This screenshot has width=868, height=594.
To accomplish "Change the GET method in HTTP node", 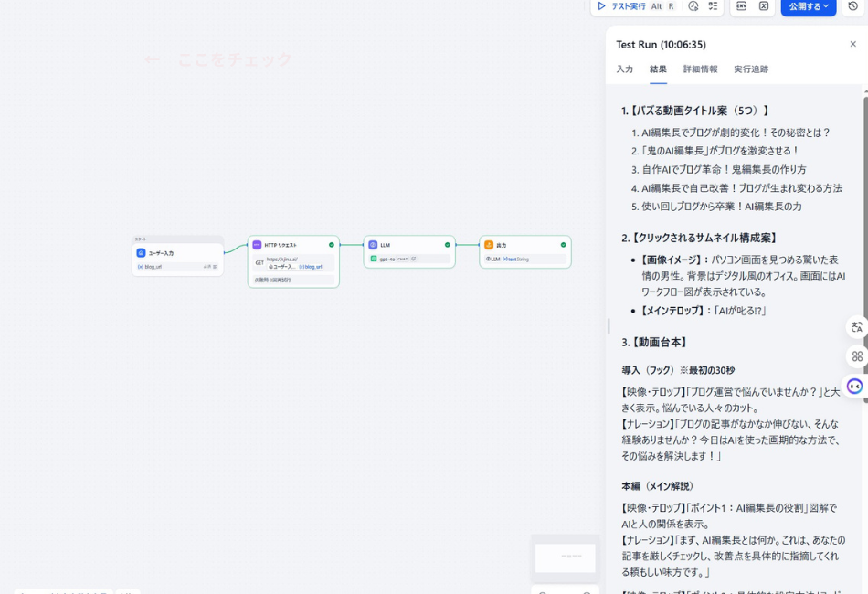I will [x=259, y=262].
